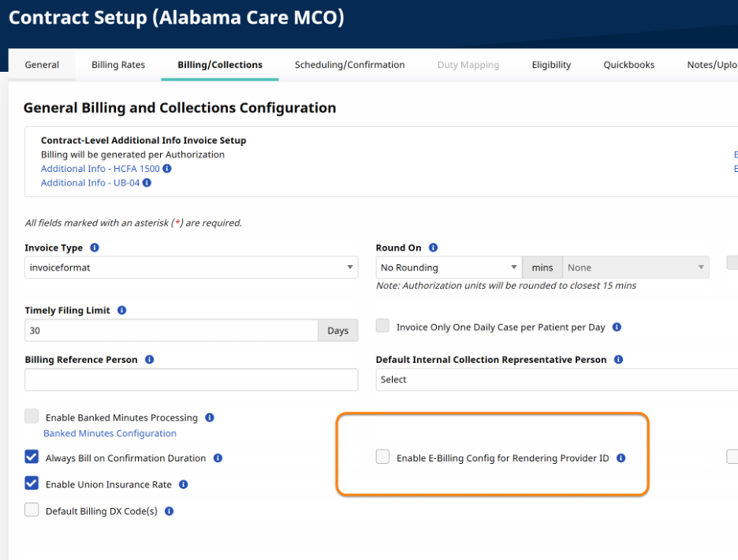Click info icon for Default Billing DX Code(s)
This screenshot has width=738, height=560.
click(170, 511)
